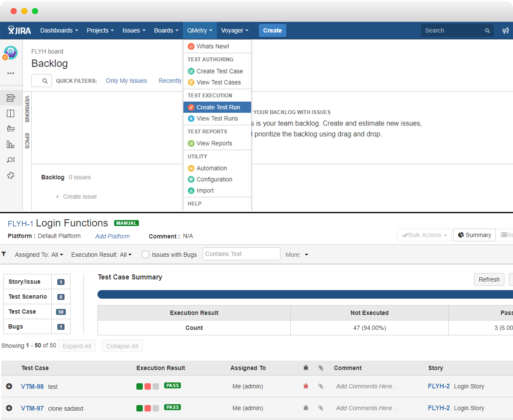Click Expand All button
This screenshot has width=513, height=420.
77,346
